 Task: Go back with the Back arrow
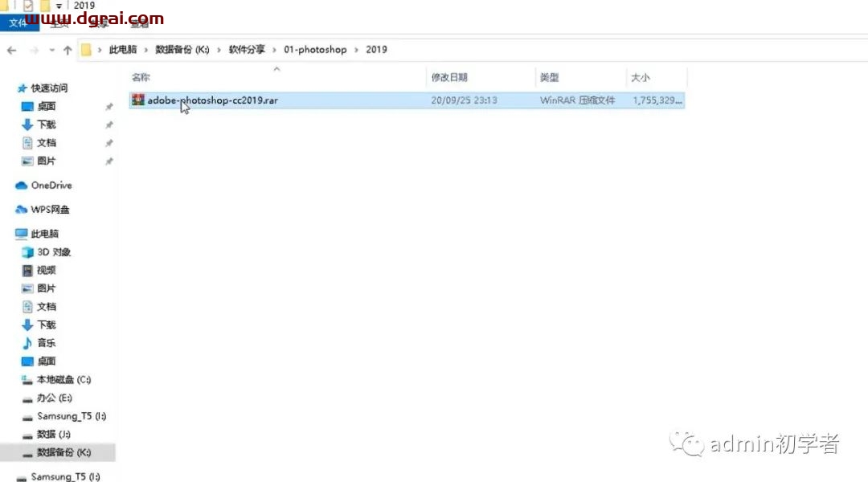tap(11, 51)
